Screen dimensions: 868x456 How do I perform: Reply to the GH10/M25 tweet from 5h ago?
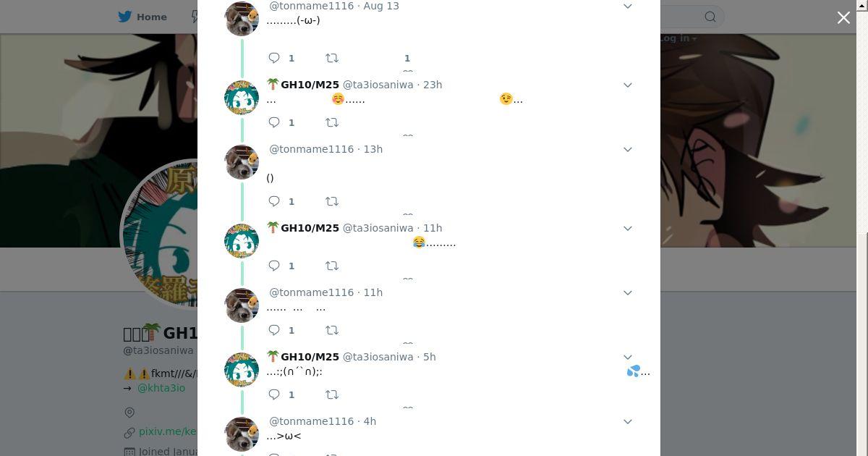tap(274, 394)
